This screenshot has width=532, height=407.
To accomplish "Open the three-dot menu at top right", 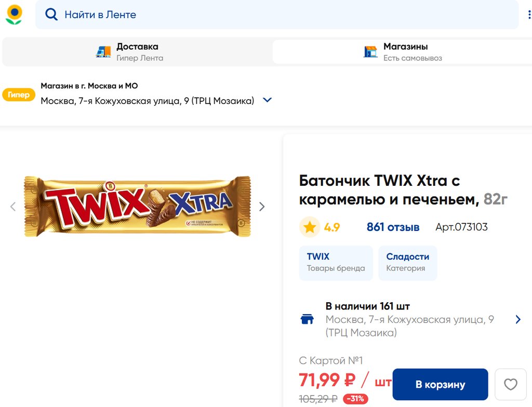I will [529, 15].
